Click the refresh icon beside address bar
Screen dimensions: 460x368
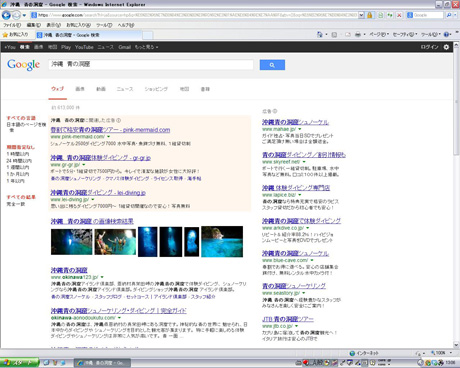[390, 15]
